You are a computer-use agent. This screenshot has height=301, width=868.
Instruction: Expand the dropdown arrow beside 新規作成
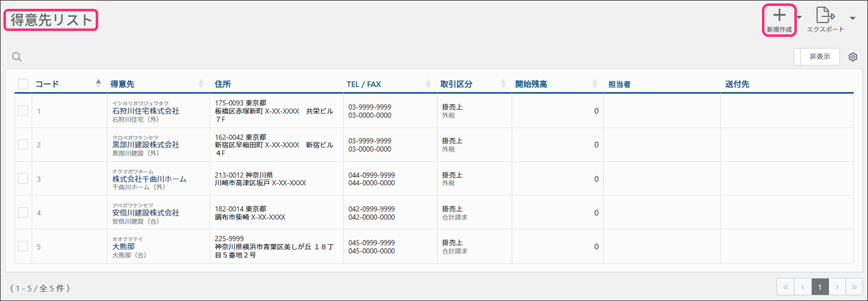tap(799, 18)
